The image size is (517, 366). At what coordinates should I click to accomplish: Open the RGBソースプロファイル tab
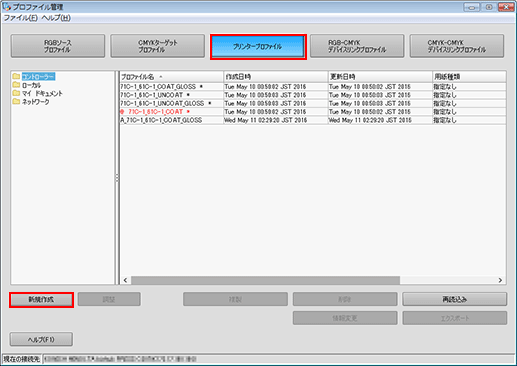pyautogui.click(x=58, y=46)
